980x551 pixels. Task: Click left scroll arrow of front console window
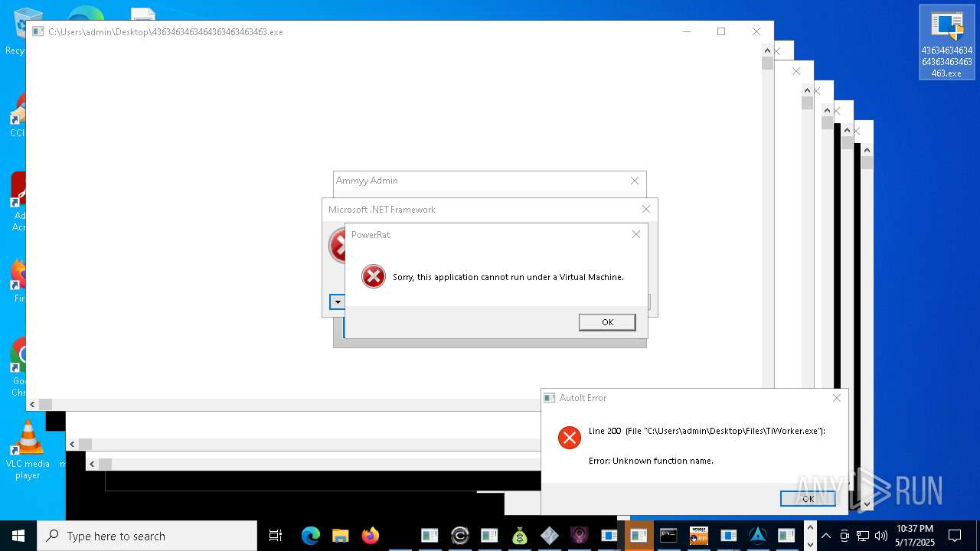click(32, 404)
